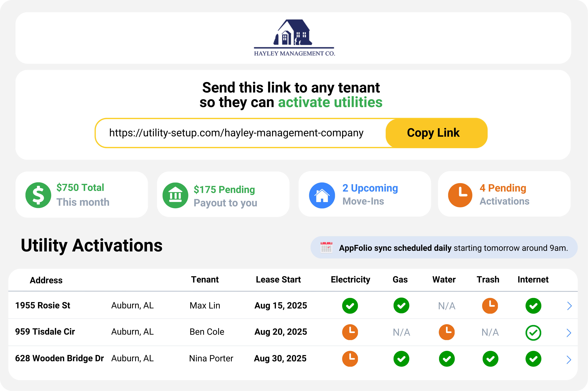Click the blue house move-ins icon

click(x=322, y=195)
